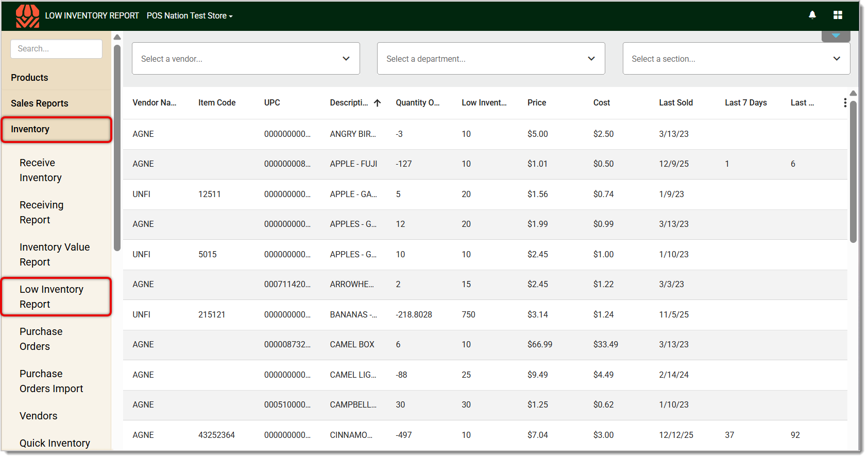The width and height of the screenshot is (868, 459).
Task: Sort by Vendor Name column
Action: point(154,103)
